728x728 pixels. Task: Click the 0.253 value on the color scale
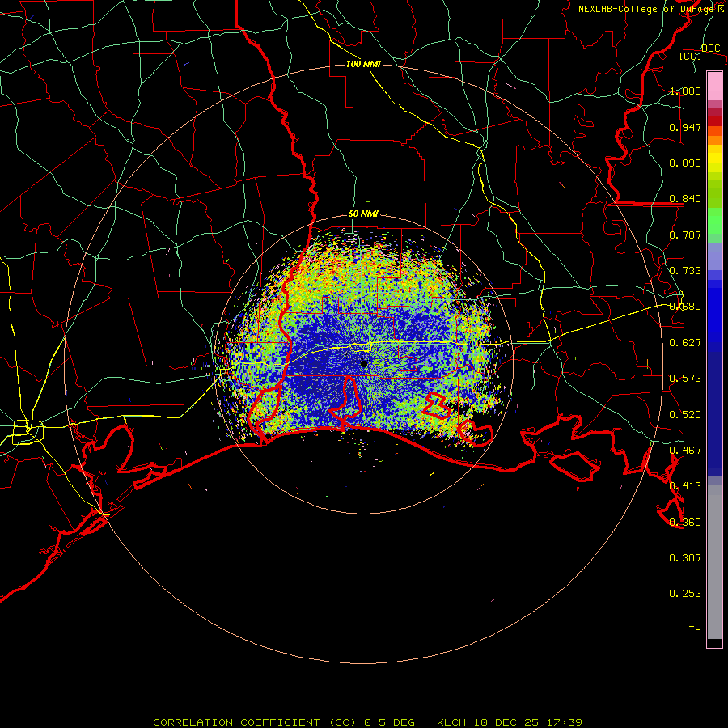[685, 594]
